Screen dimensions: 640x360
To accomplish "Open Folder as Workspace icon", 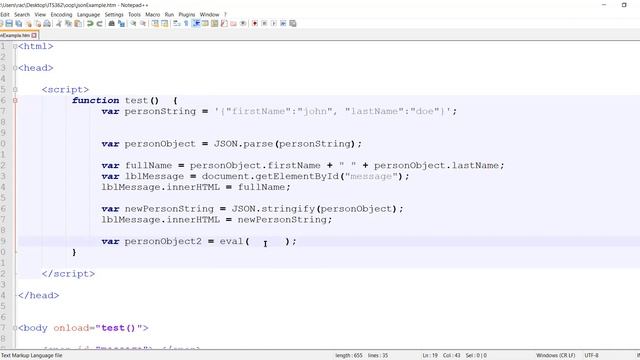I will (x=233, y=24).
